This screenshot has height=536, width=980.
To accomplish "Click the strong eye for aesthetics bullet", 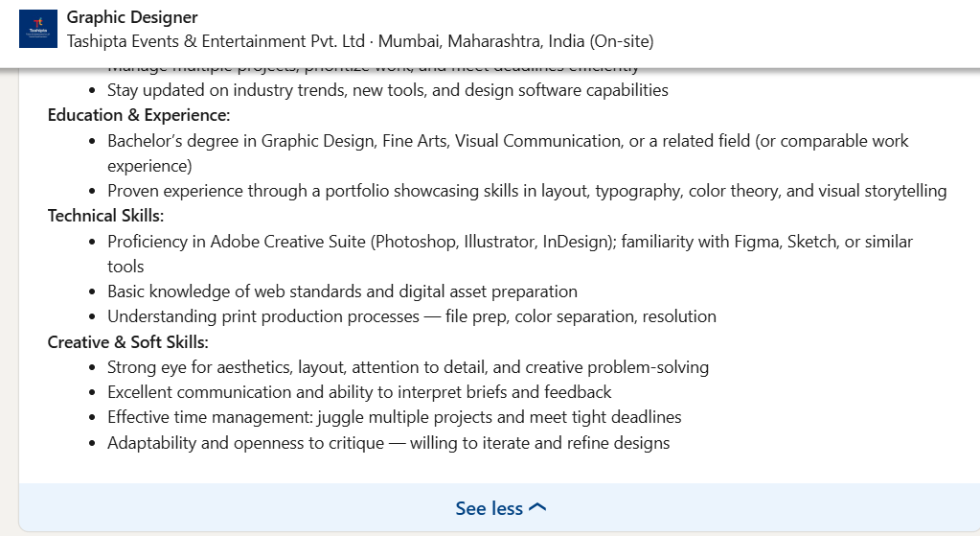I will [407, 367].
